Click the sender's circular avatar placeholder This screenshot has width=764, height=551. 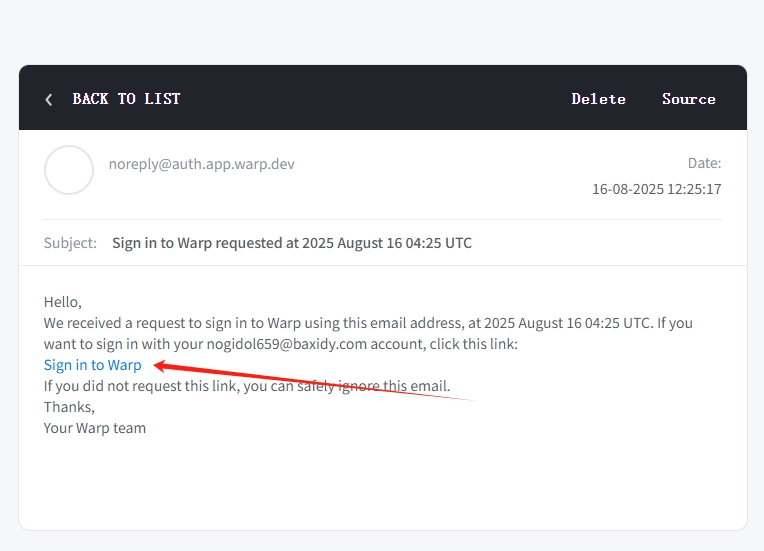(x=69, y=170)
